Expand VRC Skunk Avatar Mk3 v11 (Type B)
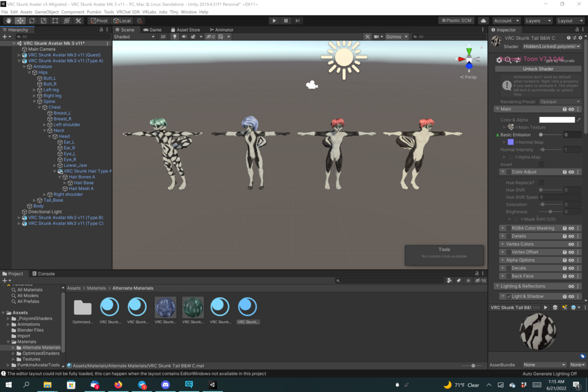The width and height of the screenshot is (588, 392). (19, 218)
